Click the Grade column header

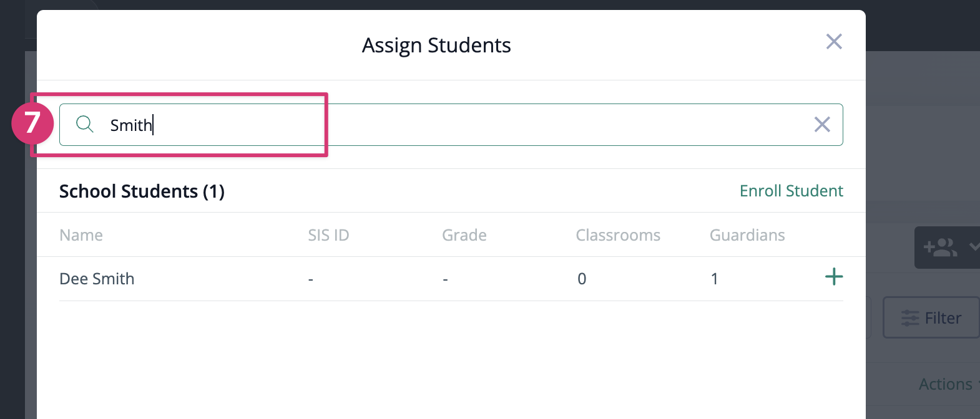(464, 235)
